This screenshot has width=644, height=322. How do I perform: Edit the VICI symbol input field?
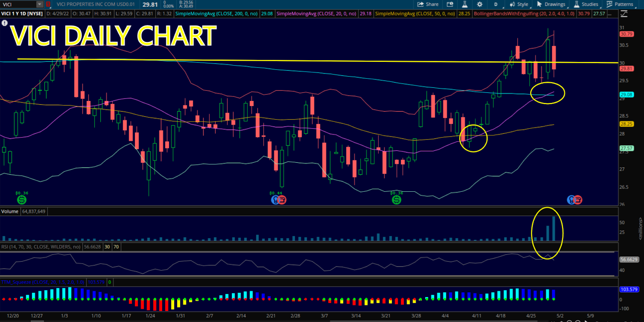coord(19,4)
